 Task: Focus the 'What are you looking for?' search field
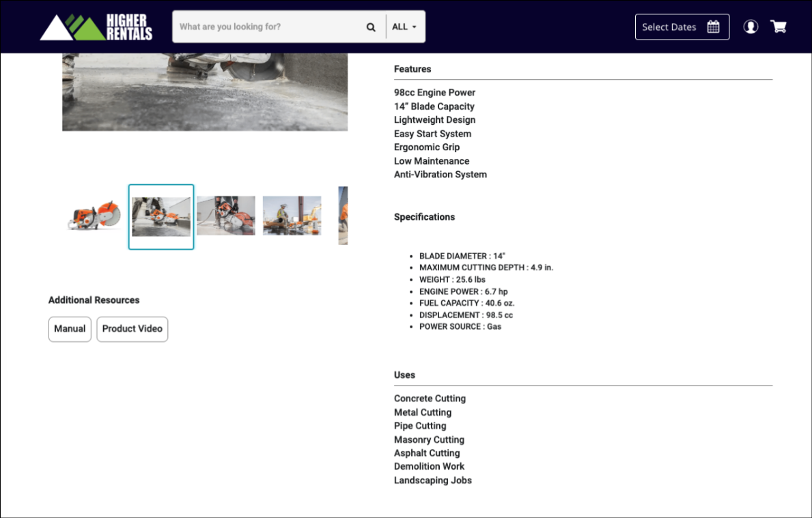pos(270,27)
